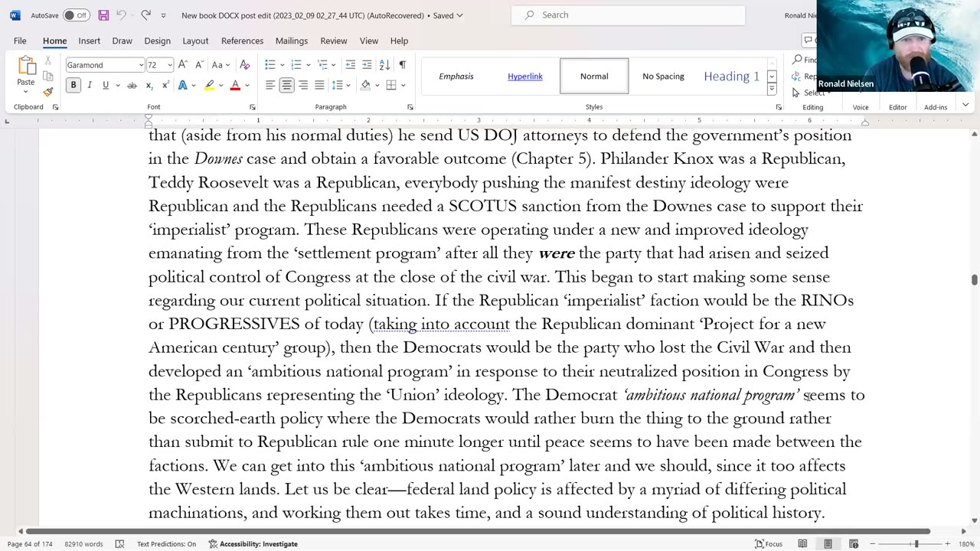Click the Focus mode icon

point(769,544)
